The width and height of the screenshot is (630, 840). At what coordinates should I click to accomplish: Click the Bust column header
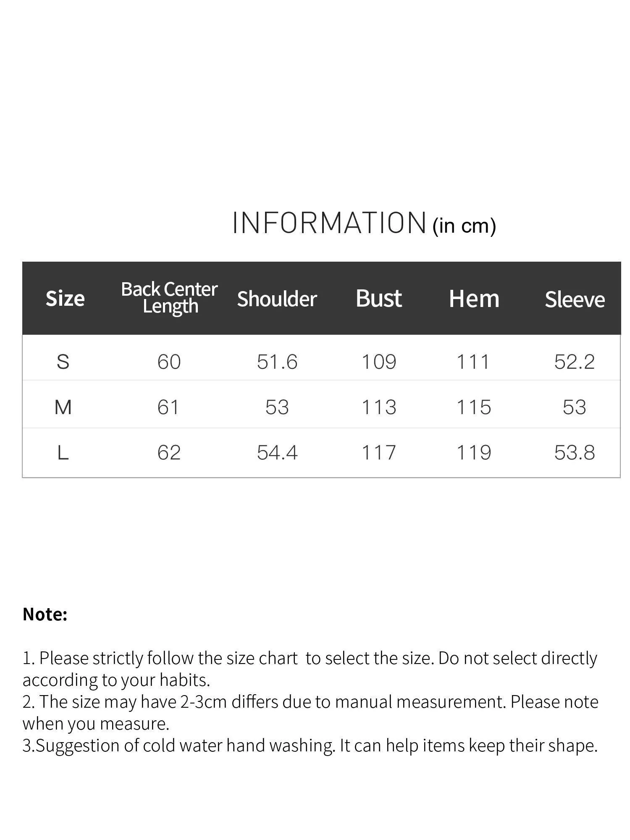[379, 299]
